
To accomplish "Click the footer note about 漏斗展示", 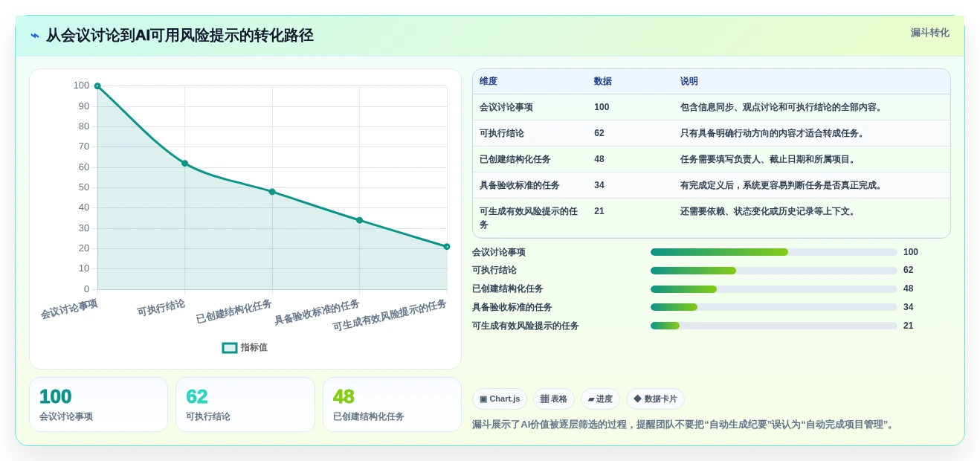I will coord(685,425).
